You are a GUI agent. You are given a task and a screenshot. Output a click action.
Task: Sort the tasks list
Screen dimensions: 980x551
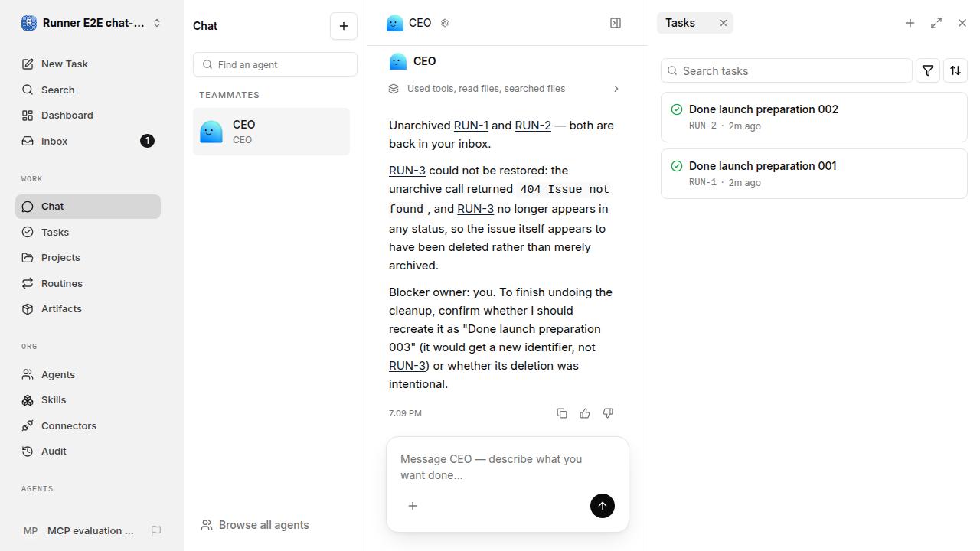pyautogui.click(x=955, y=70)
